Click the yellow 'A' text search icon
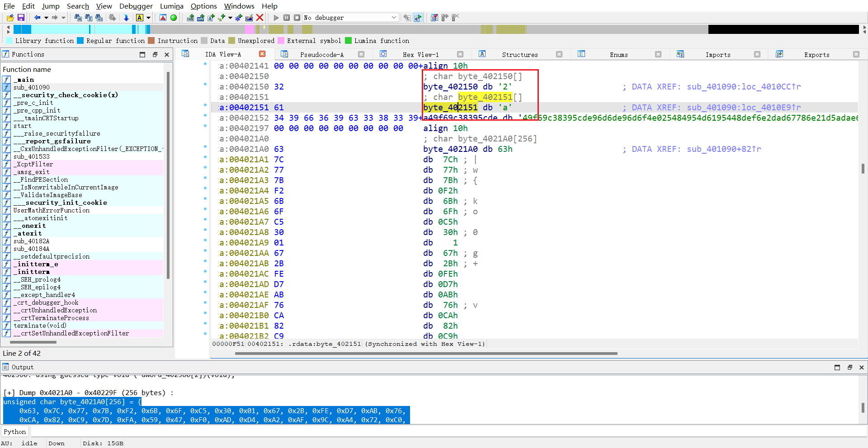Image resolution: width=868 pixels, height=448 pixels. tap(140, 18)
